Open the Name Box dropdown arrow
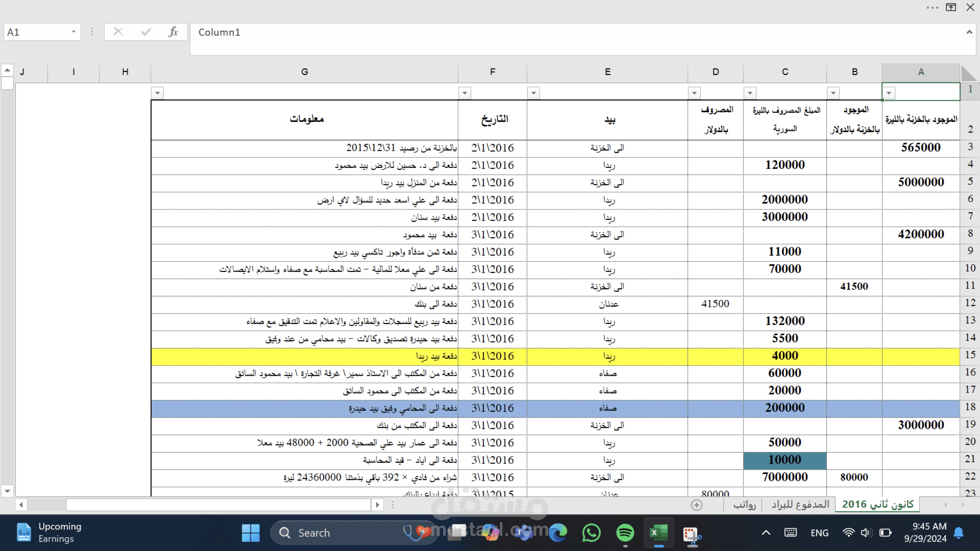The image size is (980, 551). point(74,32)
